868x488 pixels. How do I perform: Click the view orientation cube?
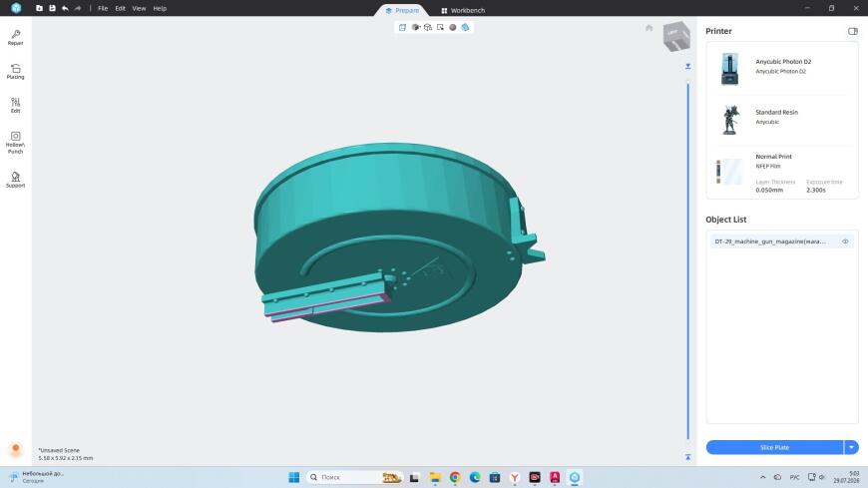[676, 37]
